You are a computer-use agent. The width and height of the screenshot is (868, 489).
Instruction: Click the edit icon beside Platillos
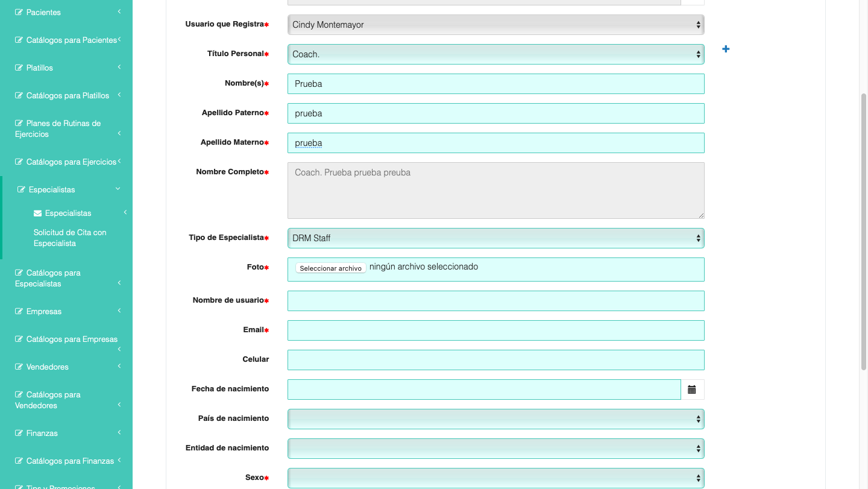coord(19,68)
